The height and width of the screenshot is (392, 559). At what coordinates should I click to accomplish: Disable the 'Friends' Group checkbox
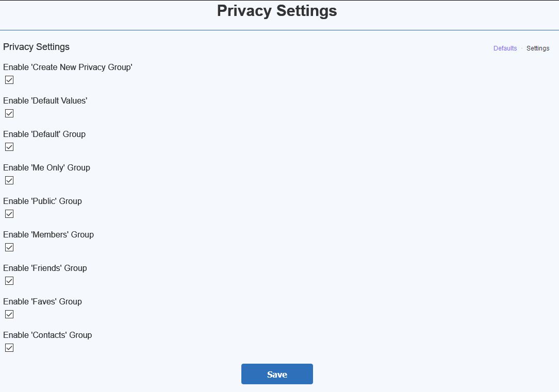[x=9, y=281]
